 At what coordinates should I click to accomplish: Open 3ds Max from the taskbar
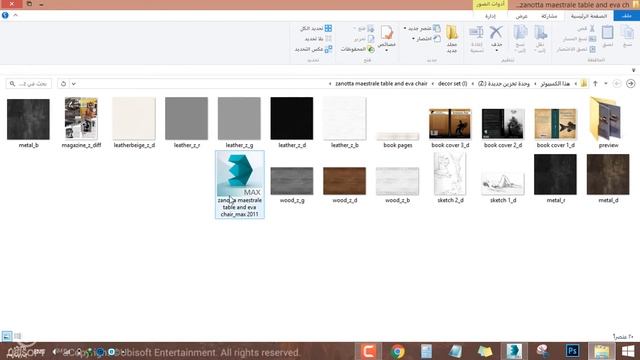514,351
